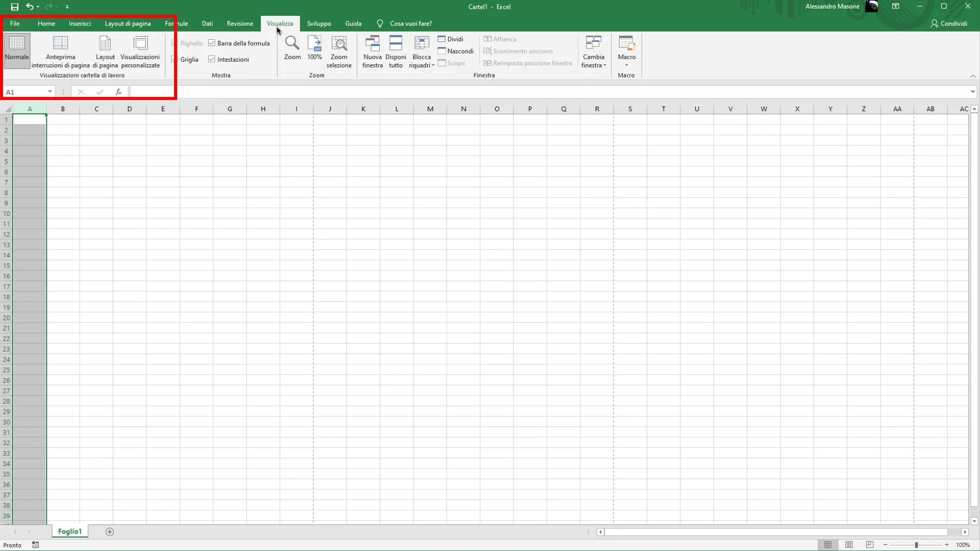This screenshot has width=980, height=551.
Task: Switch to the Sviluppo tab
Action: [319, 23]
